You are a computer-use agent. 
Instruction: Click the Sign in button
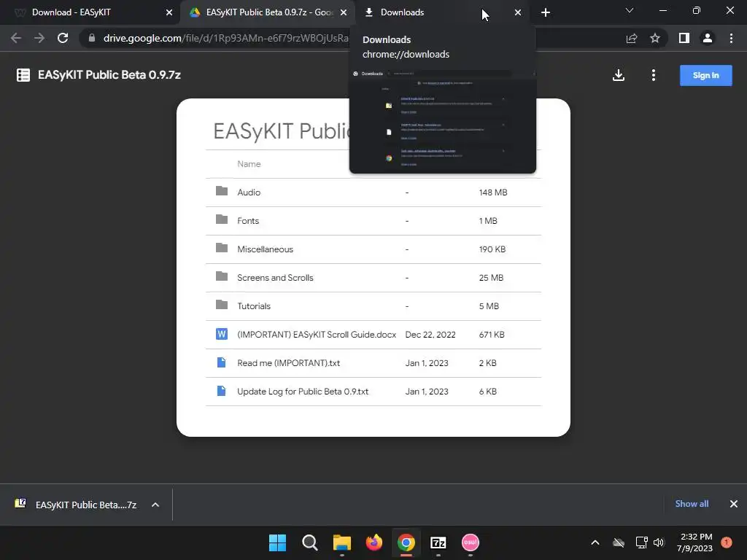pos(705,75)
